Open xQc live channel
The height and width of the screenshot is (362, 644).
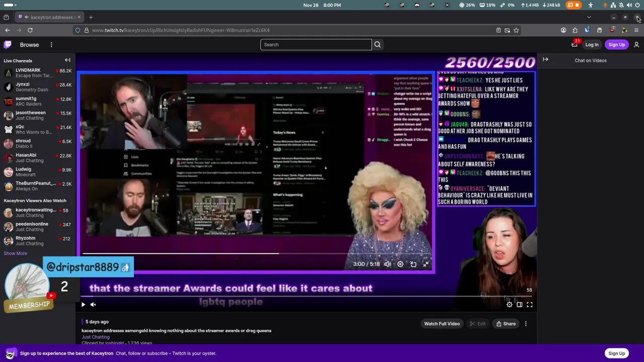tap(38, 129)
